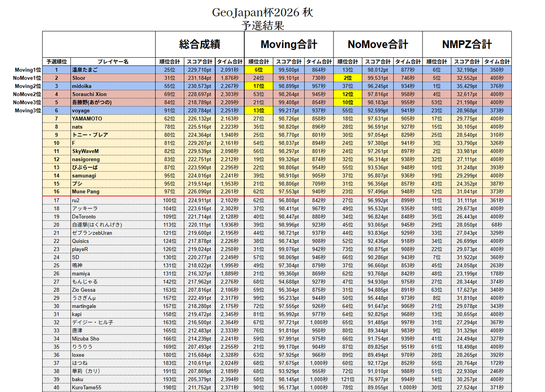Select player name 'デイジー・ヒル子'

[x=92, y=323]
